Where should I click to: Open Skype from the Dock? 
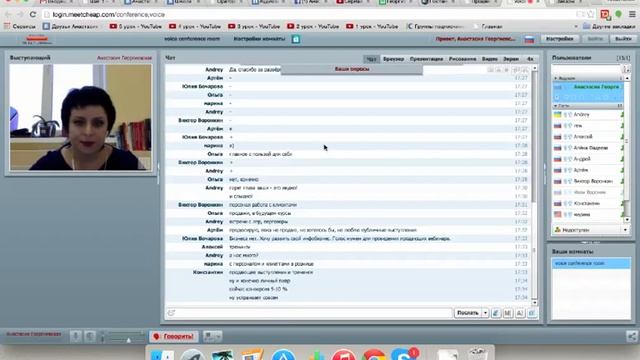tap(403, 354)
